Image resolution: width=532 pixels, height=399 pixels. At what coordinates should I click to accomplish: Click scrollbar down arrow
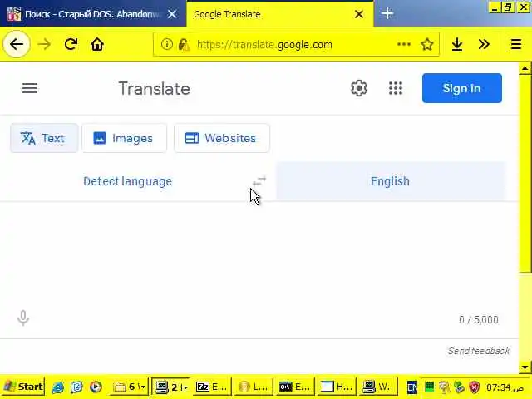click(x=525, y=367)
